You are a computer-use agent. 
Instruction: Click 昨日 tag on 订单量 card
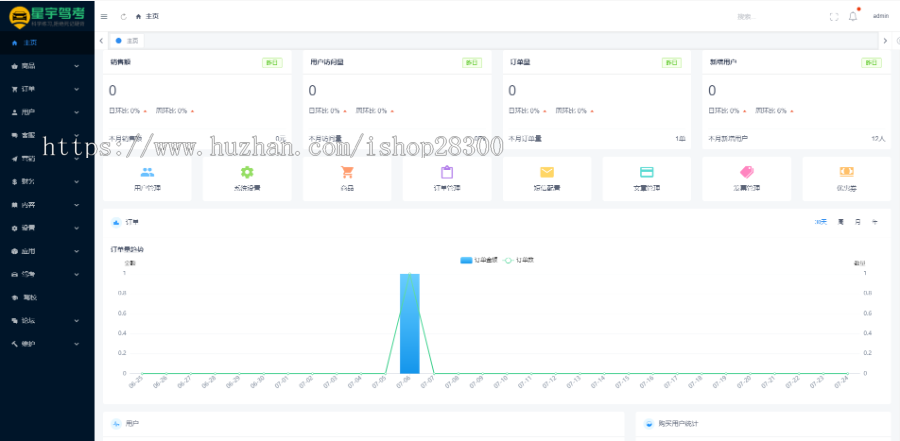(672, 63)
